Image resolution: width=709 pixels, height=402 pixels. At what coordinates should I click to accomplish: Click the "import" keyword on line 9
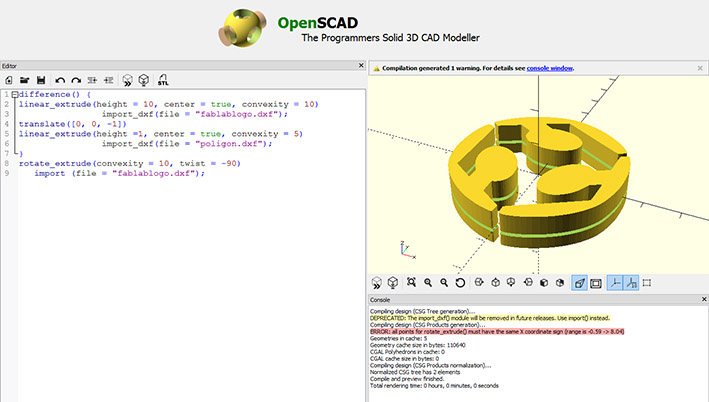(50, 174)
